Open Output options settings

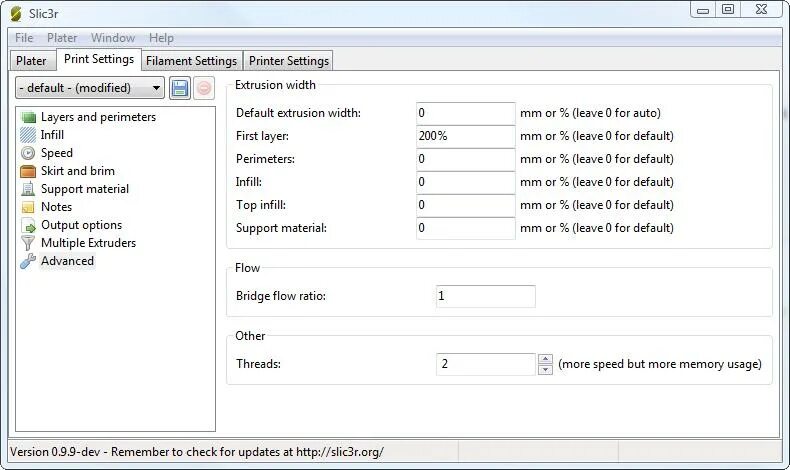click(x=81, y=225)
